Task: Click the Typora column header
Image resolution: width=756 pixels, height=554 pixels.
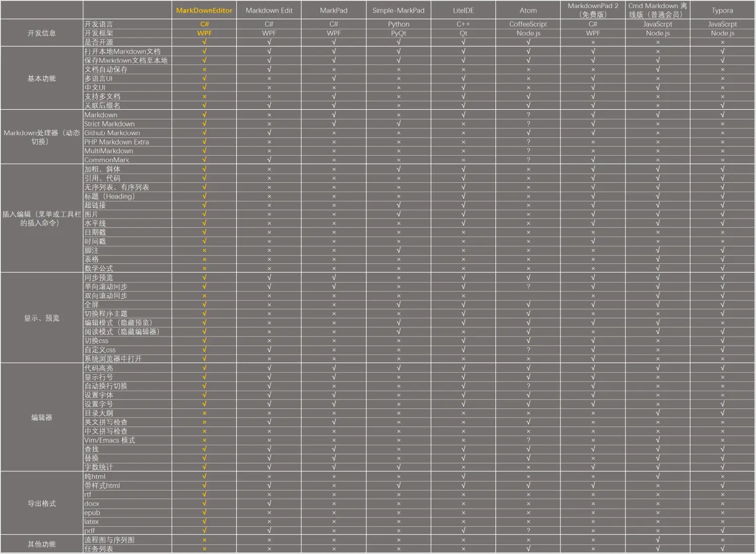Action: click(722, 10)
